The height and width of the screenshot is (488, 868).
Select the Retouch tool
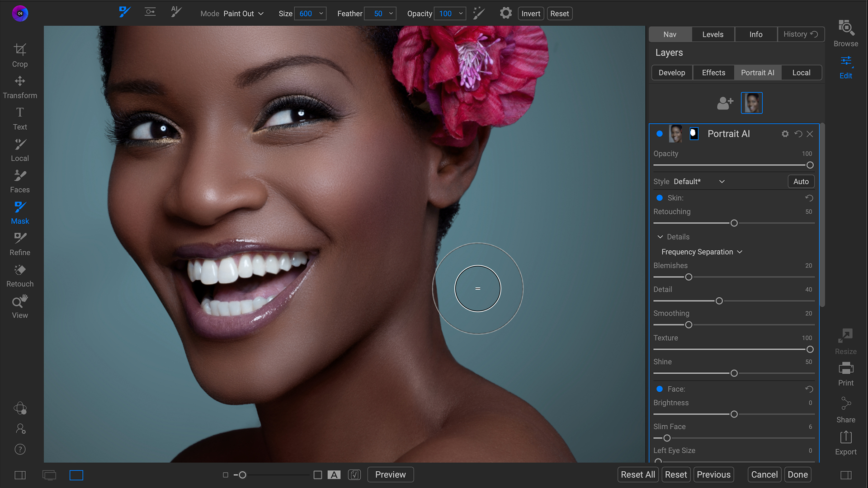coord(20,275)
